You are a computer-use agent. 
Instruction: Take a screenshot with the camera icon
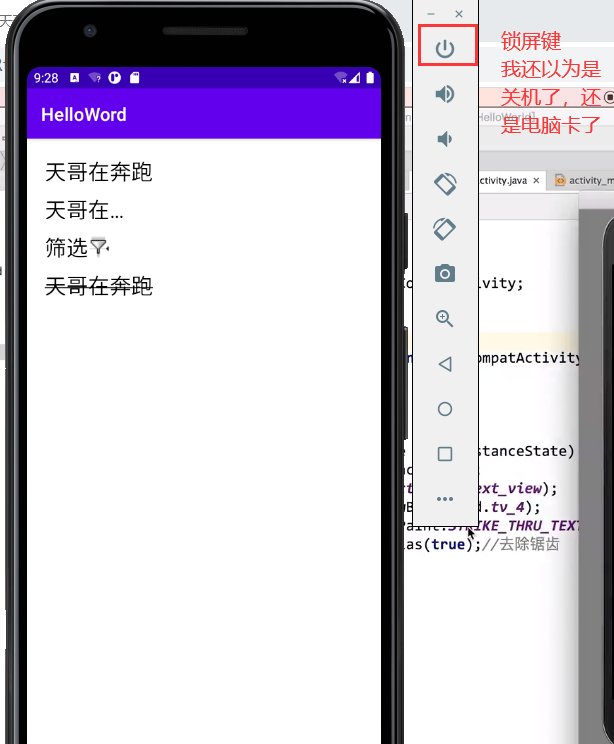click(445, 274)
